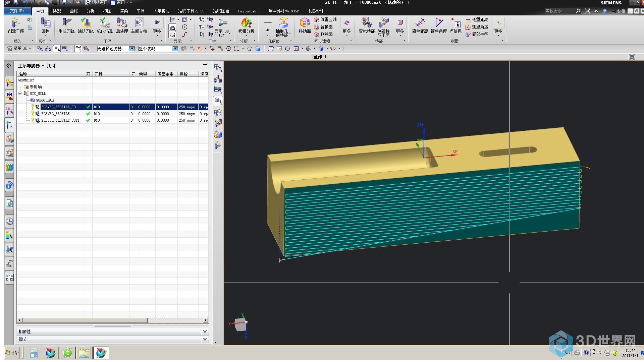This screenshot has width=644, height=362.
Task: Open 拔模分析 draft analysis
Action: click(x=246, y=25)
